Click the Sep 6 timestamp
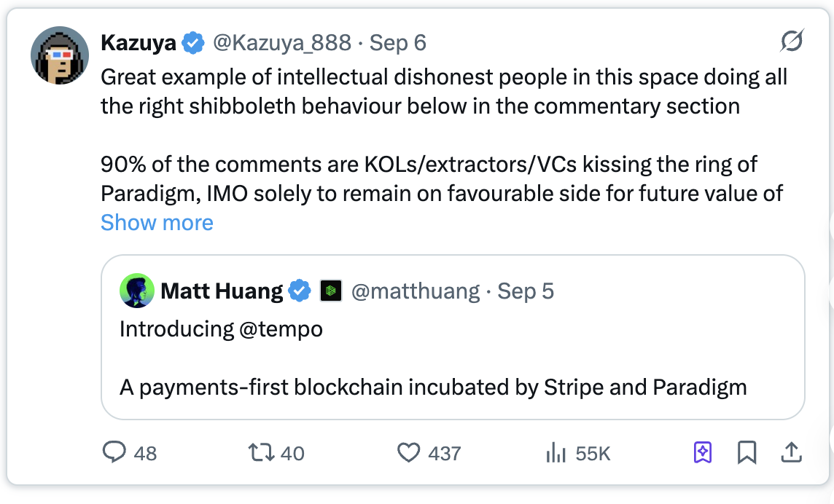 pos(397,43)
